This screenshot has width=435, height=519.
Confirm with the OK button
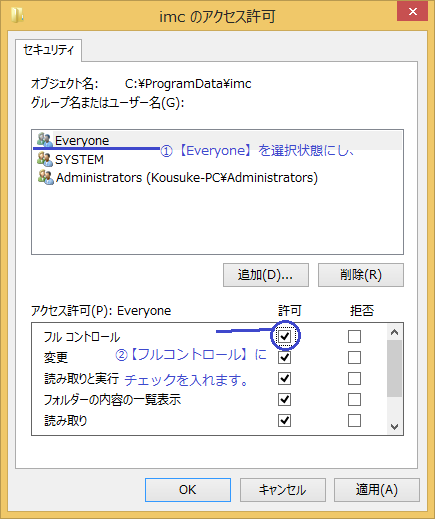[188, 490]
